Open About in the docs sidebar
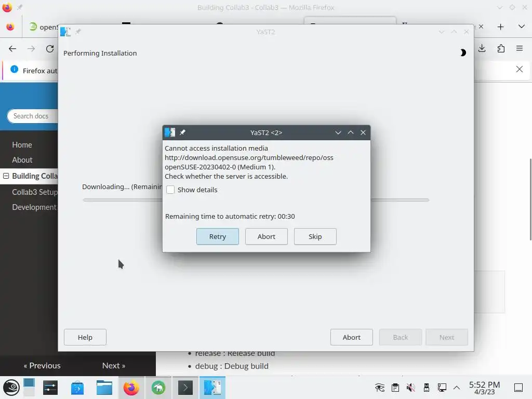The image size is (532, 399). [22, 160]
